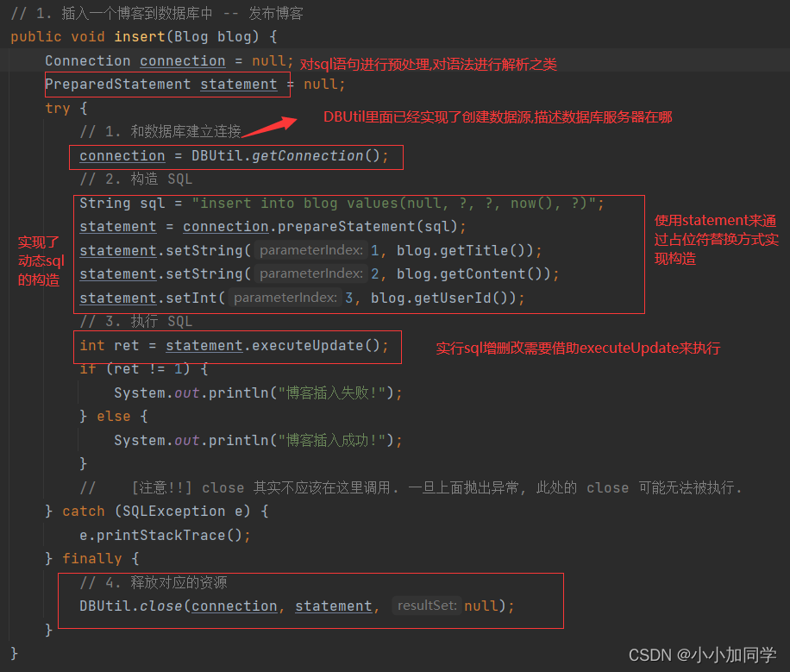
Task: Select the boxed PreparedStatement statement declaration
Action: point(166,84)
